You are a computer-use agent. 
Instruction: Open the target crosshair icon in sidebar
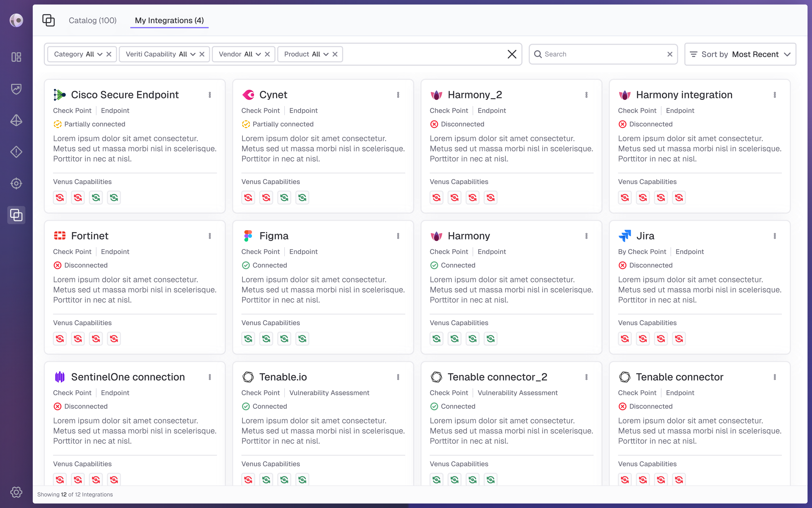[16, 183]
